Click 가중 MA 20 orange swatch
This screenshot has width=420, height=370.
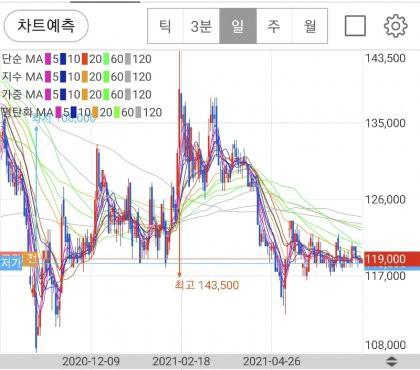(x=85, y=94)
